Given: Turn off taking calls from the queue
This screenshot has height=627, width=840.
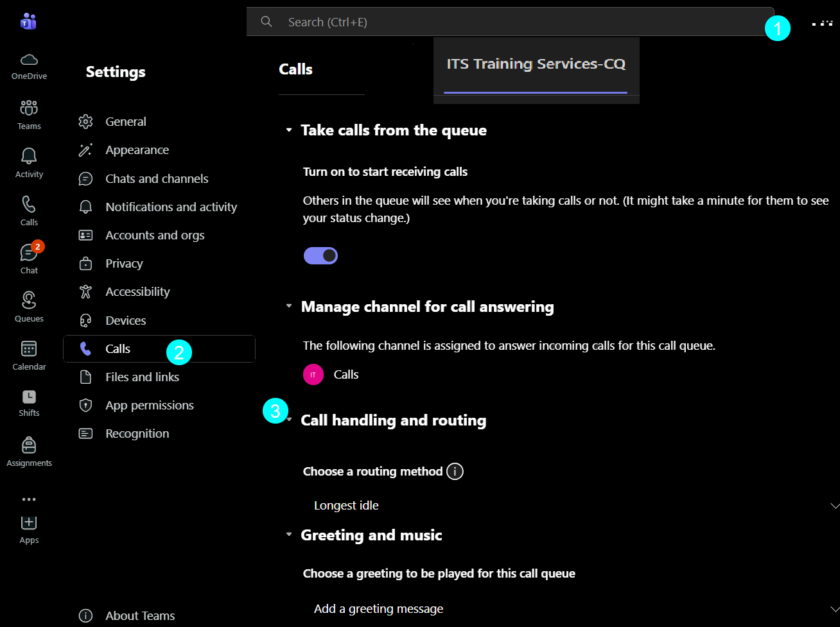Looking at the screenshot, I should [320, 255].
